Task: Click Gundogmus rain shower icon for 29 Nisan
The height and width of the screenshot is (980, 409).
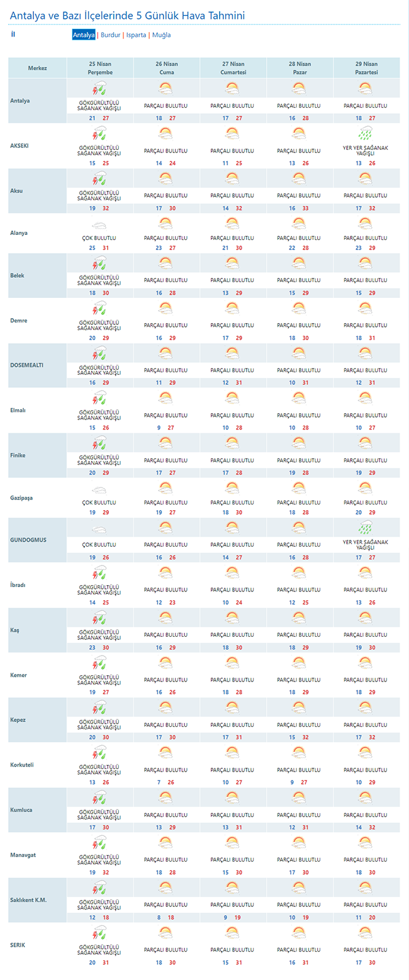Action: [x=366, y=527]
